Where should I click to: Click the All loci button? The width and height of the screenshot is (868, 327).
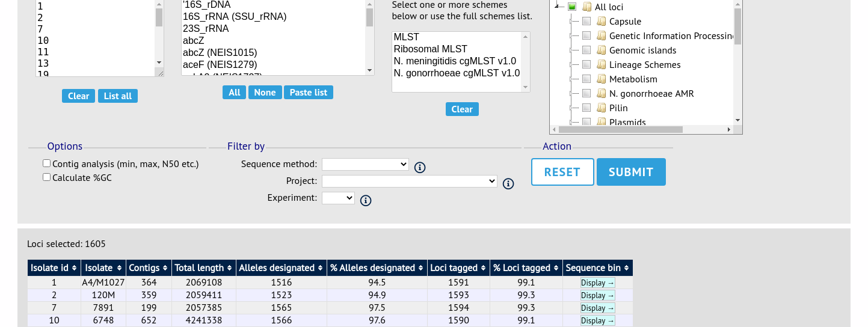coord(235,93)
